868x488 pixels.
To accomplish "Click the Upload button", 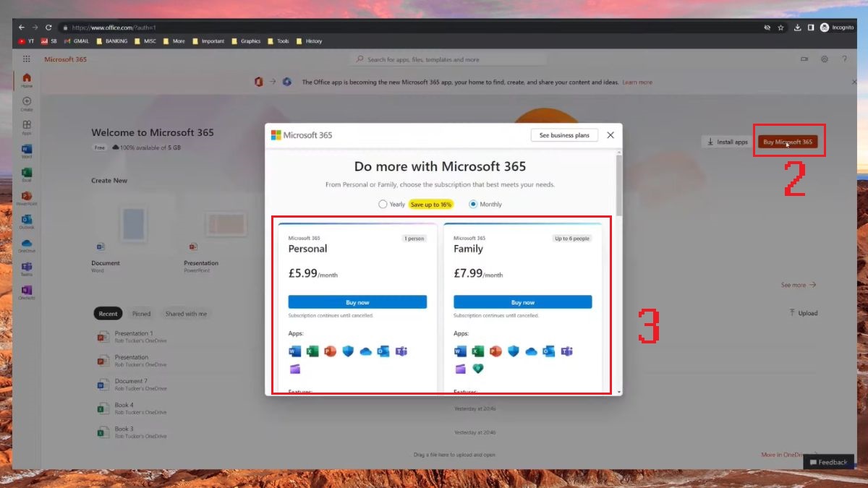I will (803, 314).
